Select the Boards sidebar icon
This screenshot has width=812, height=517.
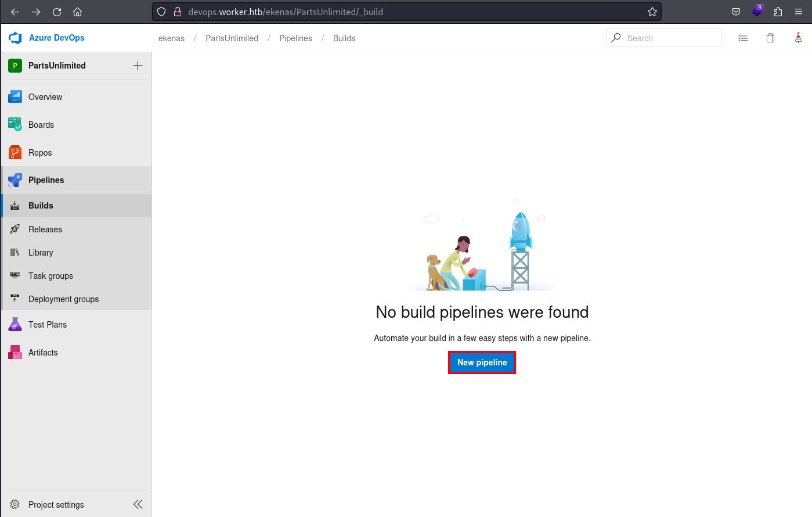click(15, 125)
